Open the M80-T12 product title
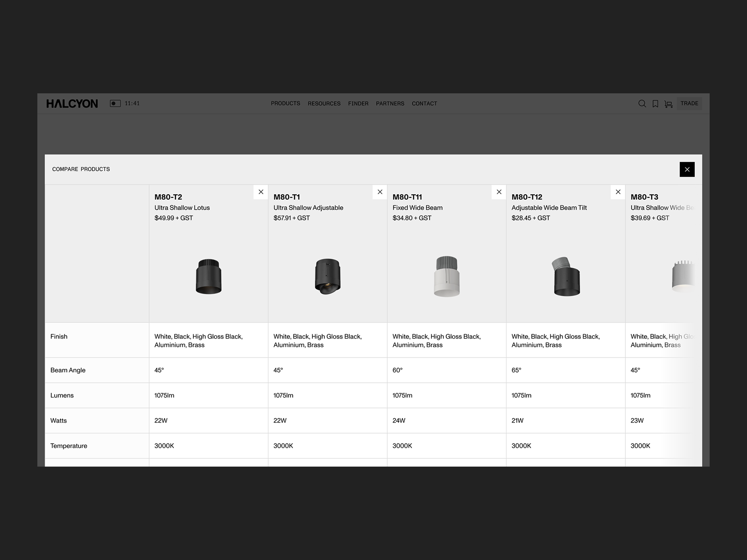747x560 pixels. click(527, 197)
